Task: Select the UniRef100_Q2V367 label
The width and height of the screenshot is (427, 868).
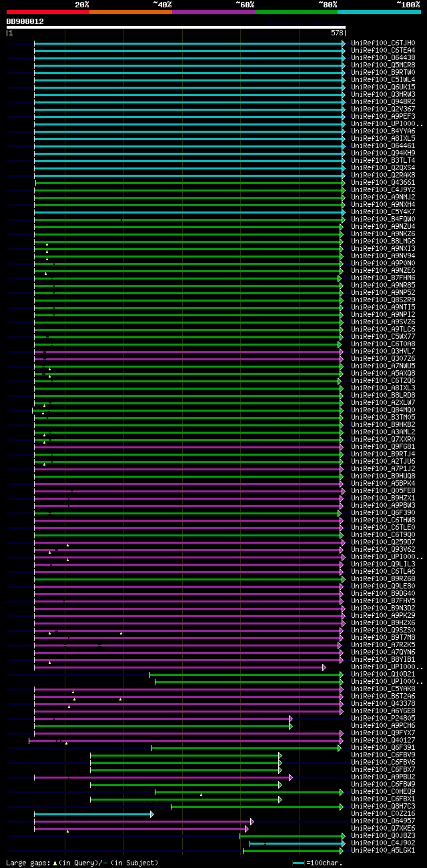Action: click(383, 109)
